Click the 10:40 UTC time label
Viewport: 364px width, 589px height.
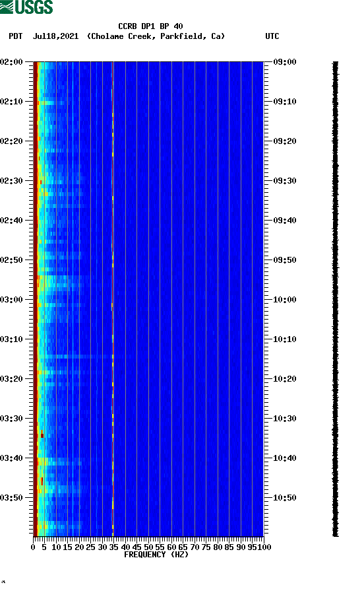tap(285, 458)
